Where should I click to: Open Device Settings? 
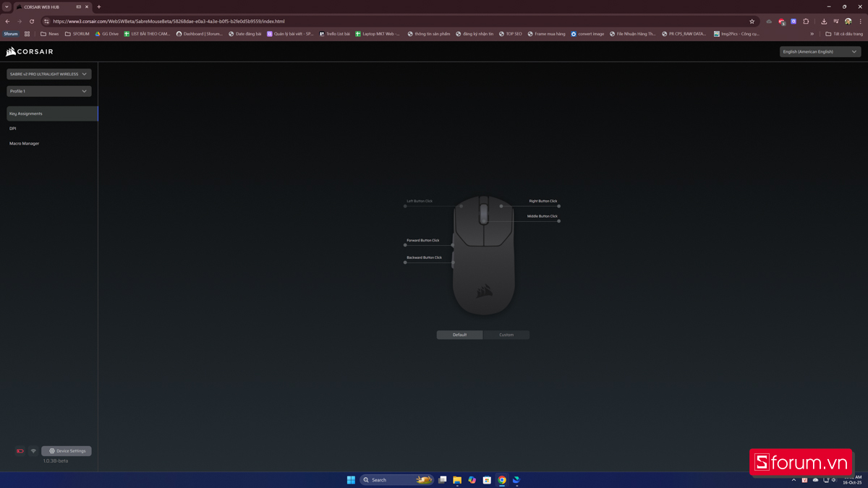[x=67, y=451]
